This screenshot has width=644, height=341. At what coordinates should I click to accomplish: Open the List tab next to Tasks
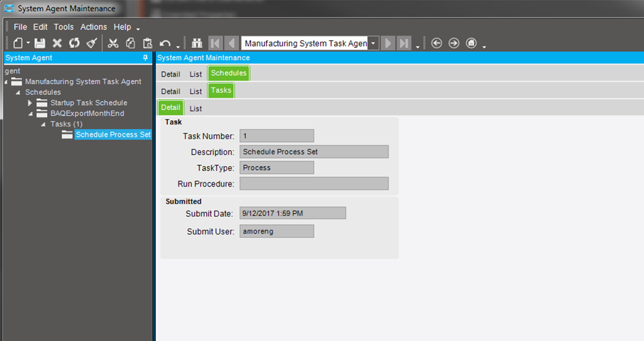(195, 91)
